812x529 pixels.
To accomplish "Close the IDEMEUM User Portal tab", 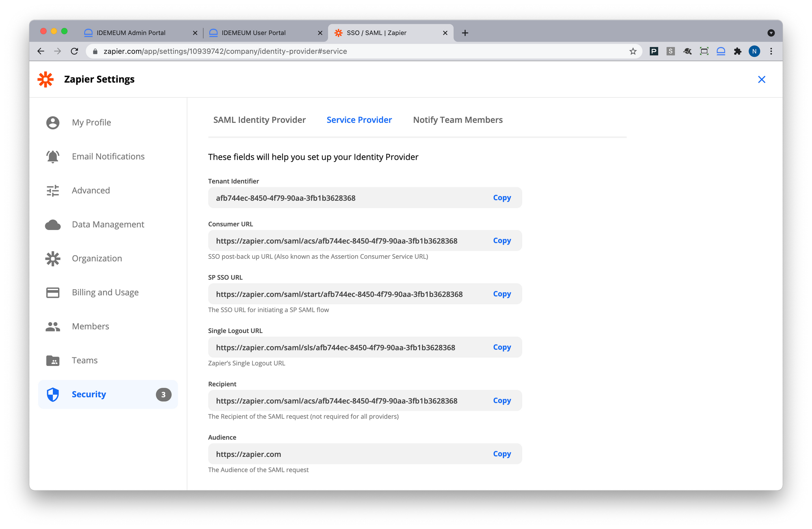I will click(x=320, y=33).
